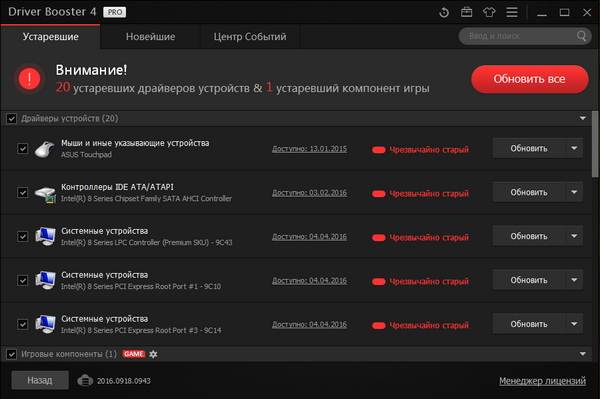Open the Менеджер лицензий link
This screenshot has width=600, height=399.
click(x=542, y=381)
